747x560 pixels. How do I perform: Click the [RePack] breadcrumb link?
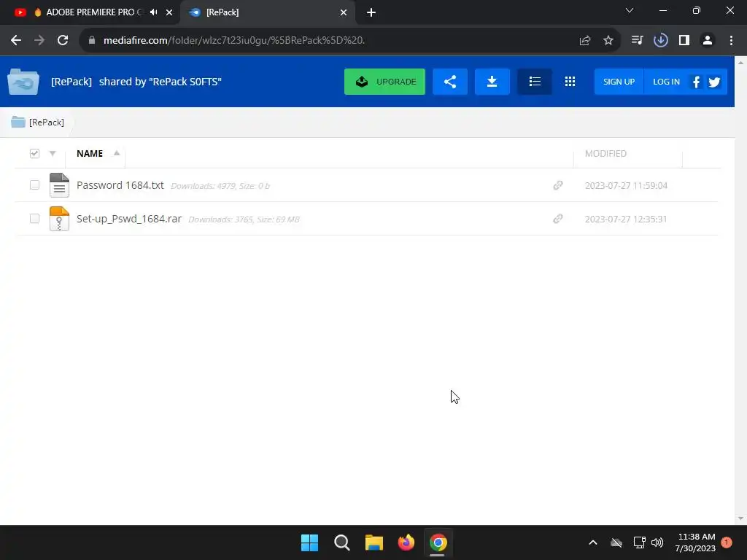point(46,122)
